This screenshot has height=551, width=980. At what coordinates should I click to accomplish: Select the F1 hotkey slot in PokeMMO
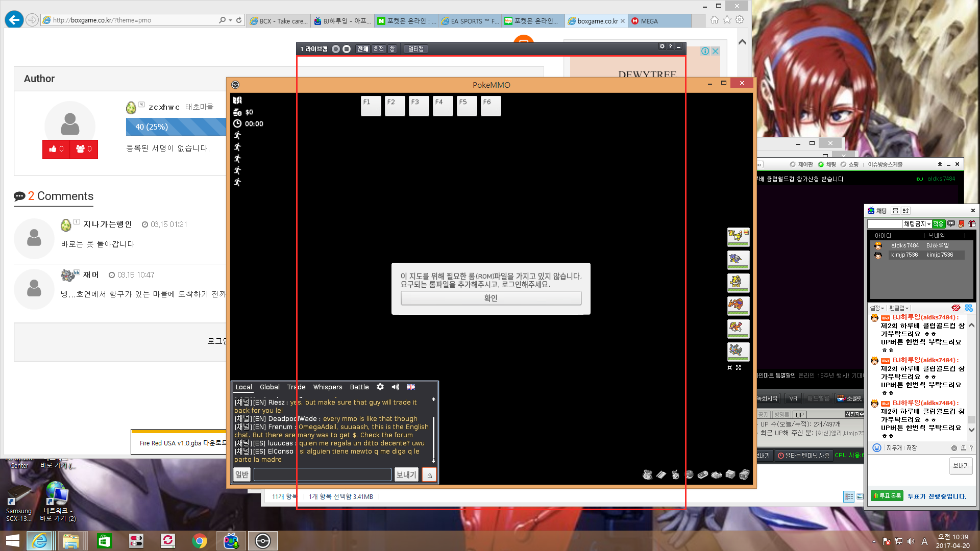(371, 106)
